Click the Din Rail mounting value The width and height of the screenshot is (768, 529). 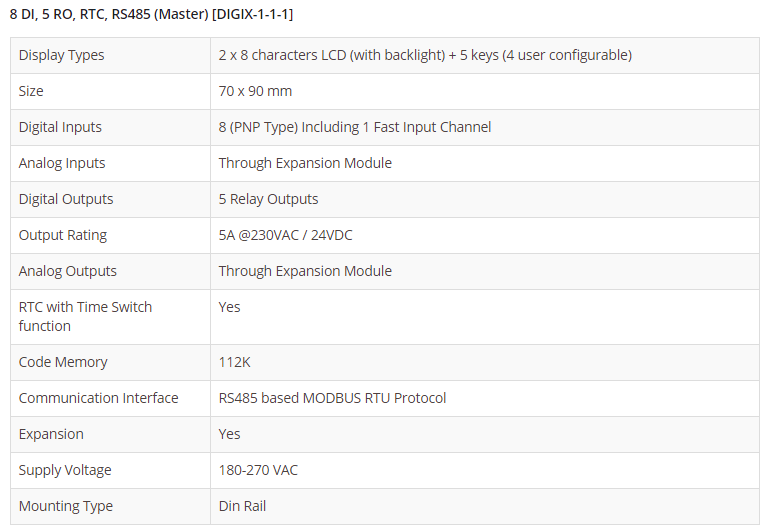(243, 506)
